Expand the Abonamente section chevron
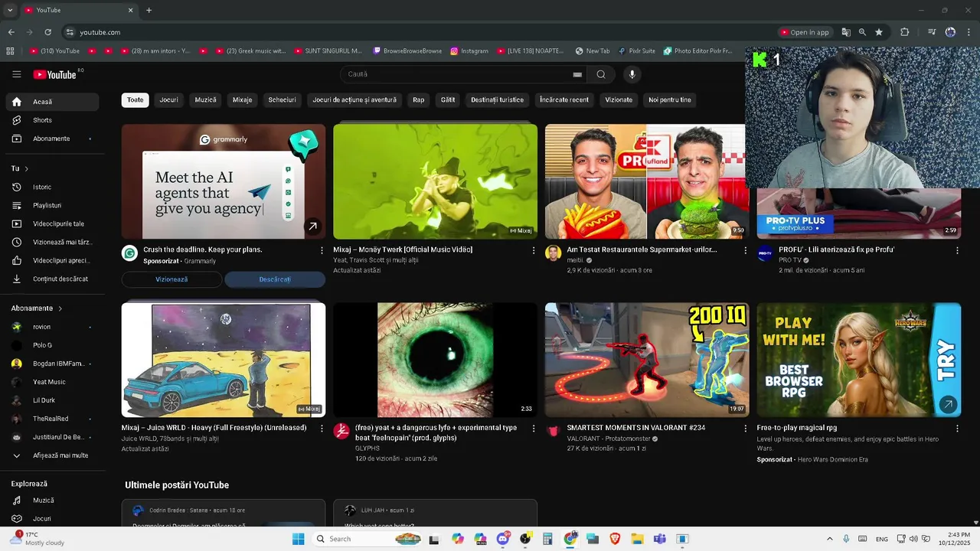The height and width of the screenshot is (551, 980). click(x=60, y=308)
